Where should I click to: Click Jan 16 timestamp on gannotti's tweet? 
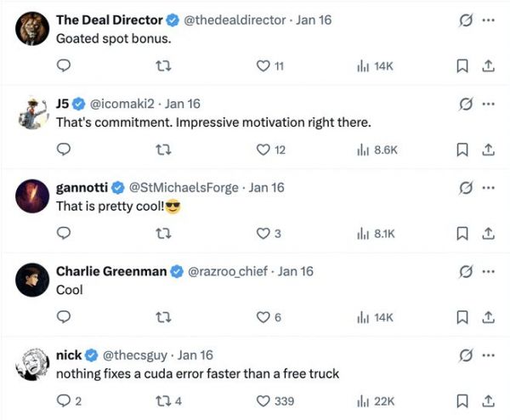coord(266,187)
